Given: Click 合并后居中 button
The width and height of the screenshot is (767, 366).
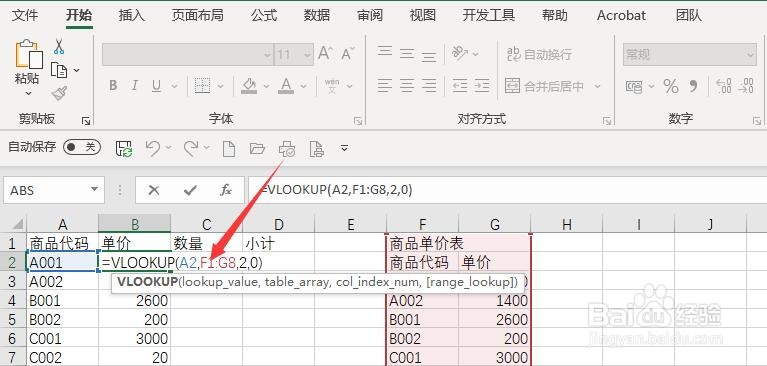Looking at the screenshot, I should (x=544, y=87).
